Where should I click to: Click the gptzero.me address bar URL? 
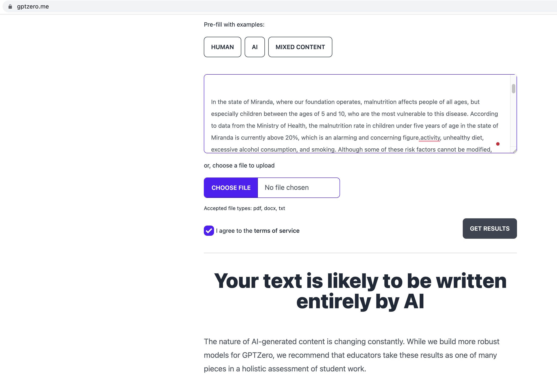point(33,7)
